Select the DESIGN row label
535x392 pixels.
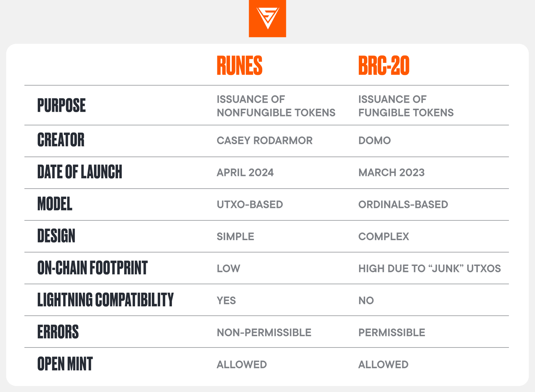(56, 236)
